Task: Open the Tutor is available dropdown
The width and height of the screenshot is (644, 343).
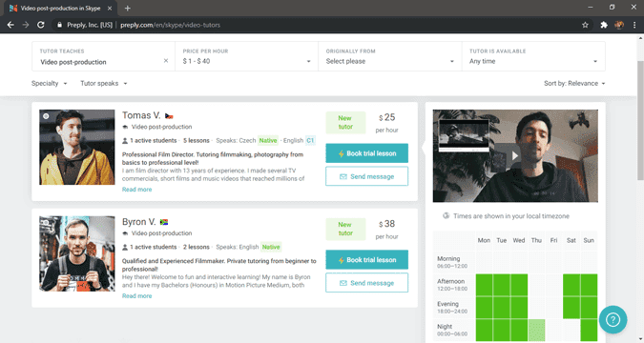Action: pos(533,56)
